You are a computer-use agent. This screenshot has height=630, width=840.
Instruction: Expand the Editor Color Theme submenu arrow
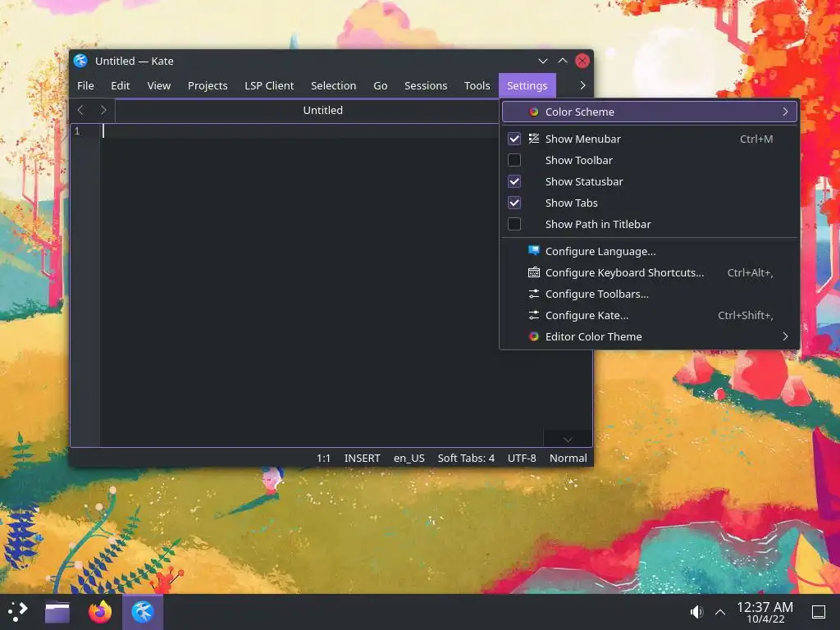coord(785,336)
